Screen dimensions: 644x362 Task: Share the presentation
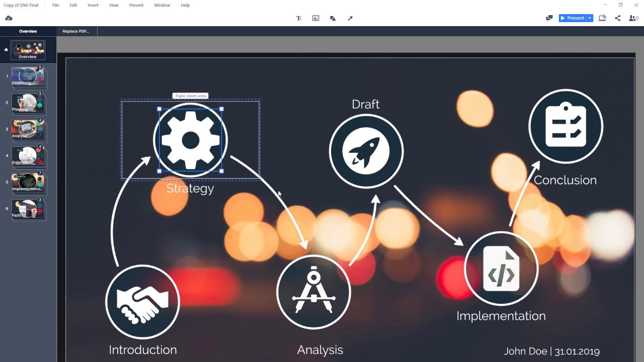(x=618, y=18)
